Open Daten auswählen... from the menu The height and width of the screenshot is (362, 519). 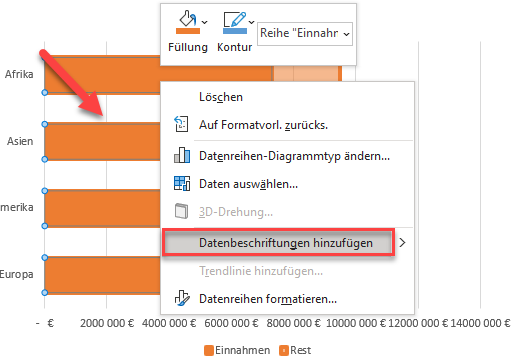point(248,184)
